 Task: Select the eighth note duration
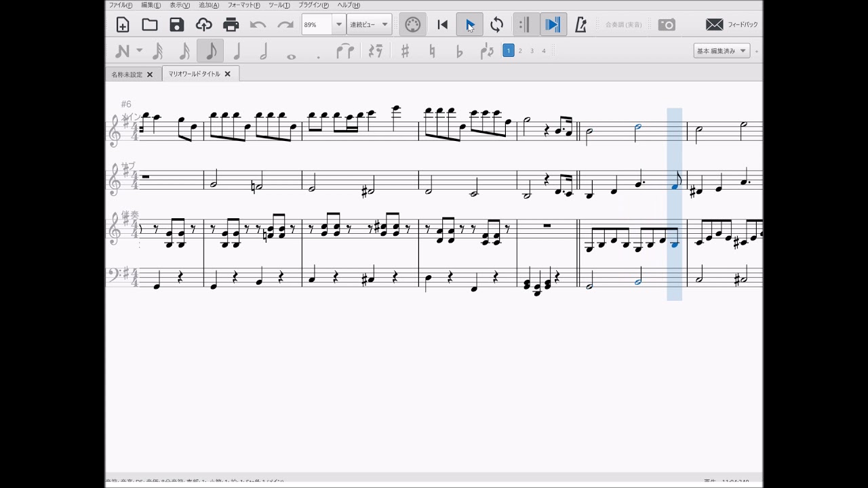click(210, 51)
